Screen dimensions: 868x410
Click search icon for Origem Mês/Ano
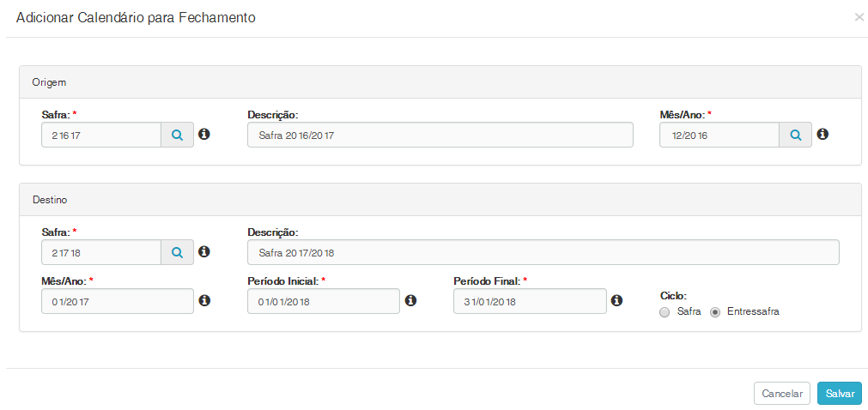(x=795, y=135)
